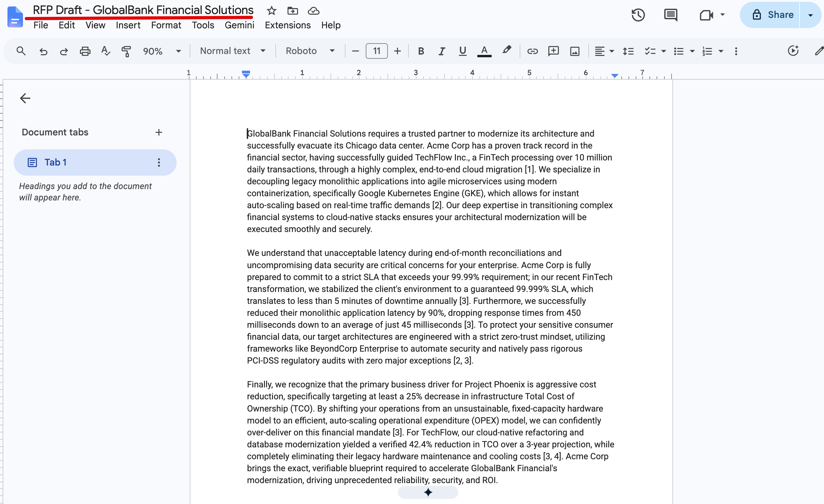Image resolution: width=824 pixels, height=504 pixels.
Task: Open version history clock icon
Action: click(x=638, y=15)
